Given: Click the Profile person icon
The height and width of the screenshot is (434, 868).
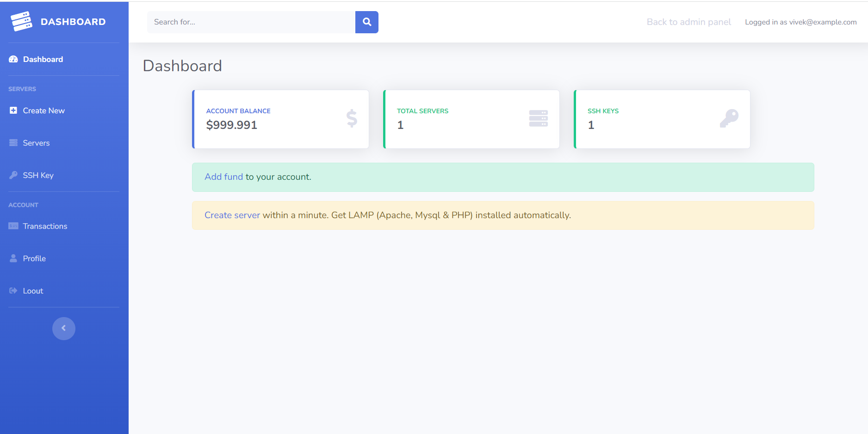Looking at the screenshot, I should pyautogui.click(x=13, y=258).
